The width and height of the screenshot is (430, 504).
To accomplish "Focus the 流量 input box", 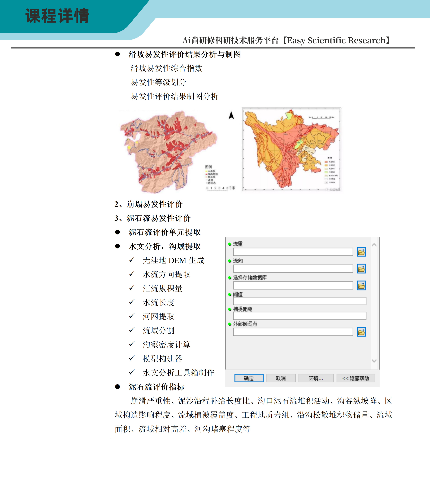I will 293,252.
